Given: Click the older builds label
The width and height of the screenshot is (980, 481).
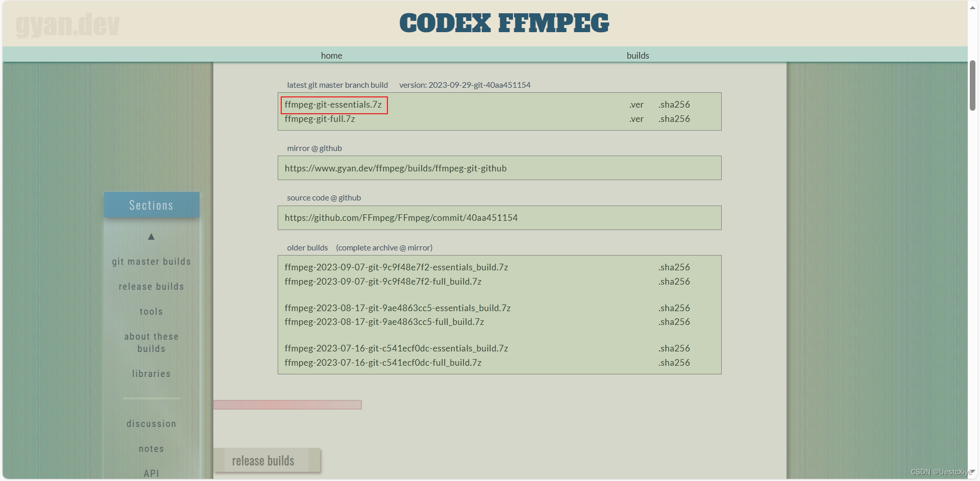Looking at the screenshot, I should [x=307, y=248].
